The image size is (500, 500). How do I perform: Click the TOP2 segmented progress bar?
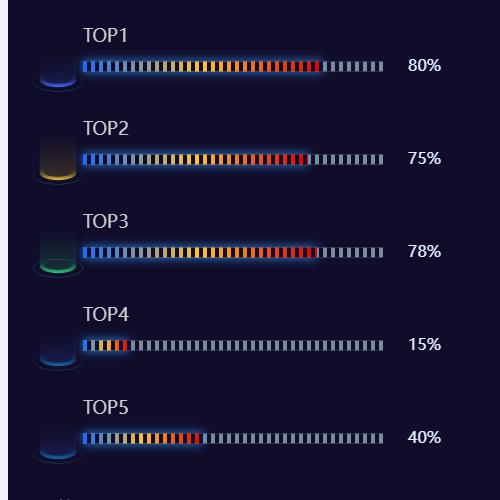click(233, 159)
